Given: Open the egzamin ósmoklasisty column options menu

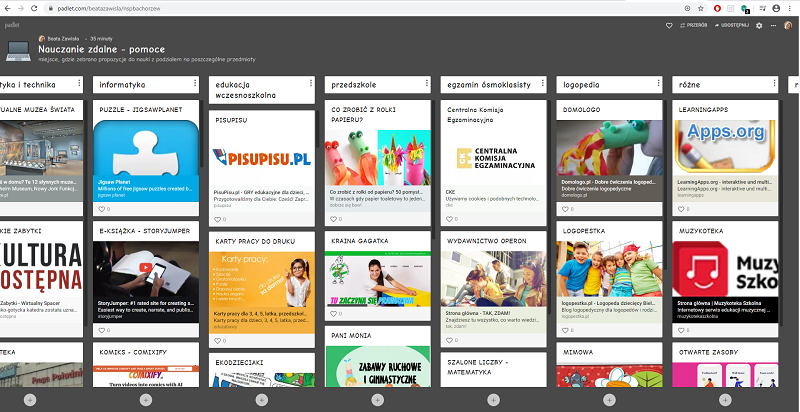Looking at the screenshot, I should [x=543, y=83].
